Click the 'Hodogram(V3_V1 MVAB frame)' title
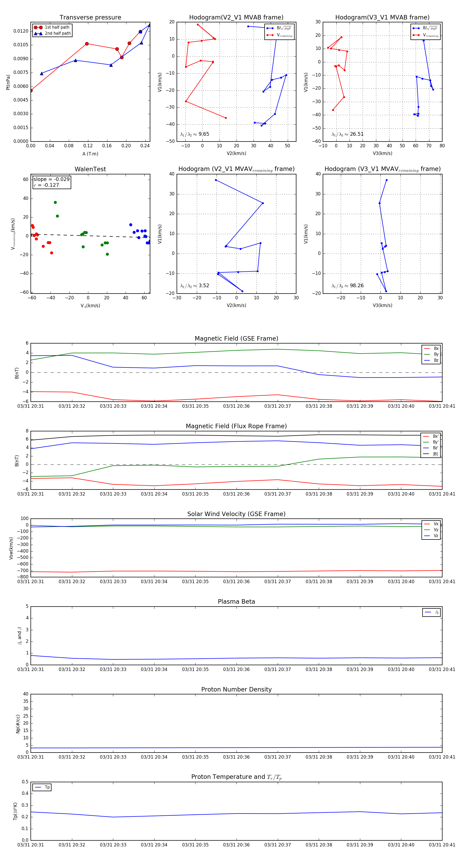Screen dimensions: 473x868 coord(382,18)
